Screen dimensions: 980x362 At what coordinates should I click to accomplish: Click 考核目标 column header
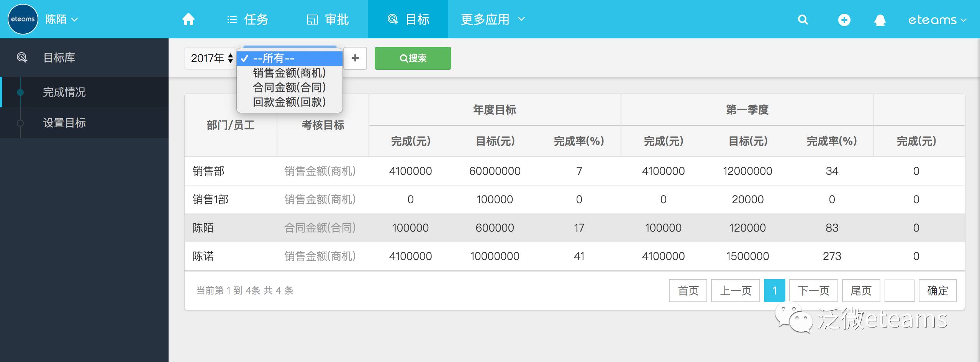click(323, 125)
